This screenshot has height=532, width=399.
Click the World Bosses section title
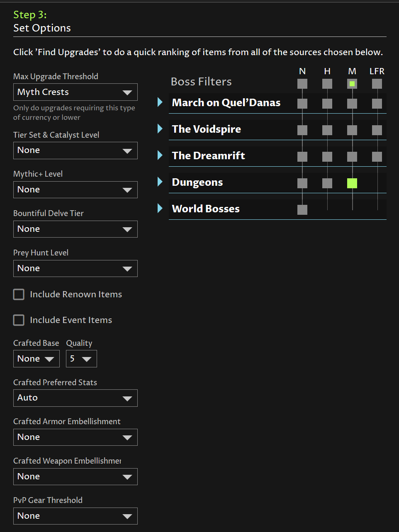(x=206, y=209)
